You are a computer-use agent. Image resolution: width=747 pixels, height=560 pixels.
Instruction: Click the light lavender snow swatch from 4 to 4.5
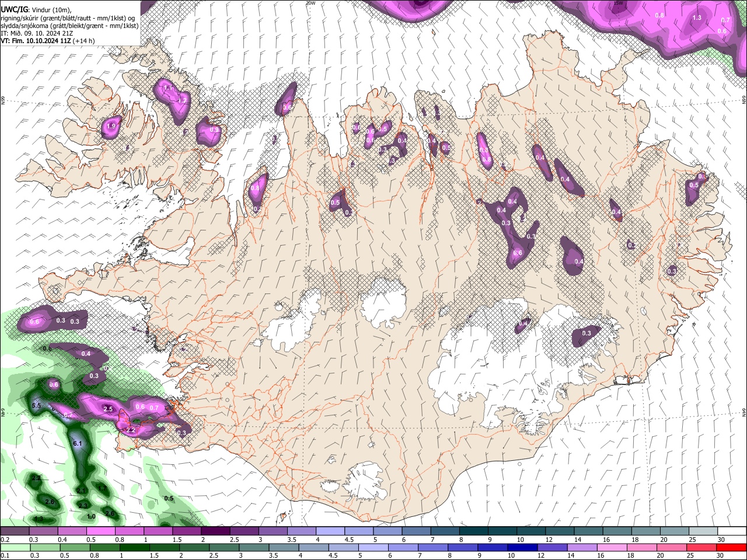[329, 531]
